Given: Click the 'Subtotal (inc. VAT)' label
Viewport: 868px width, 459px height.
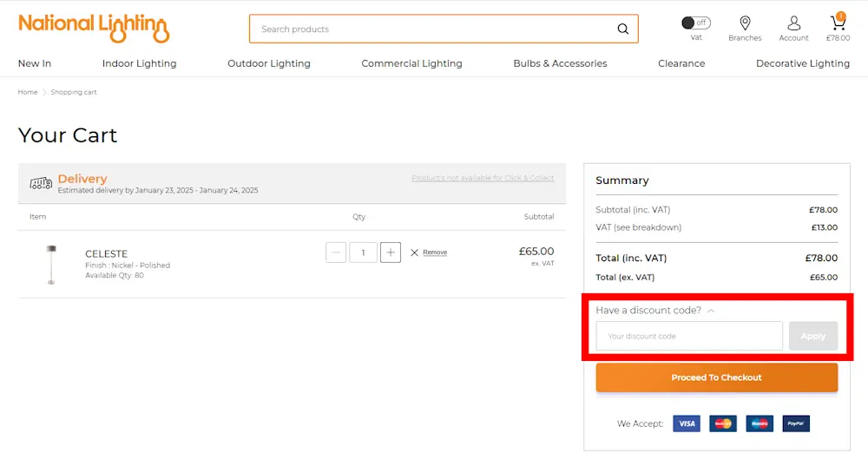Looking at the screenshot, I should point(633,210).
